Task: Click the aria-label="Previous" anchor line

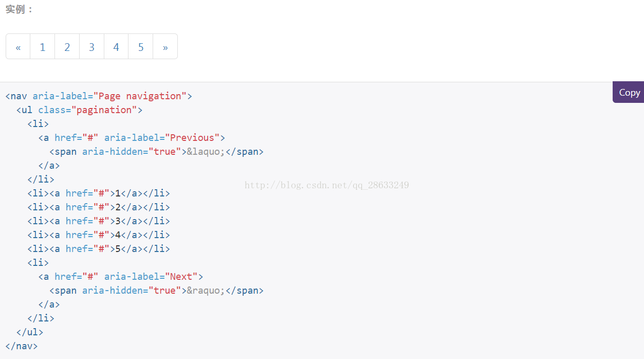Action: (132, 138)
